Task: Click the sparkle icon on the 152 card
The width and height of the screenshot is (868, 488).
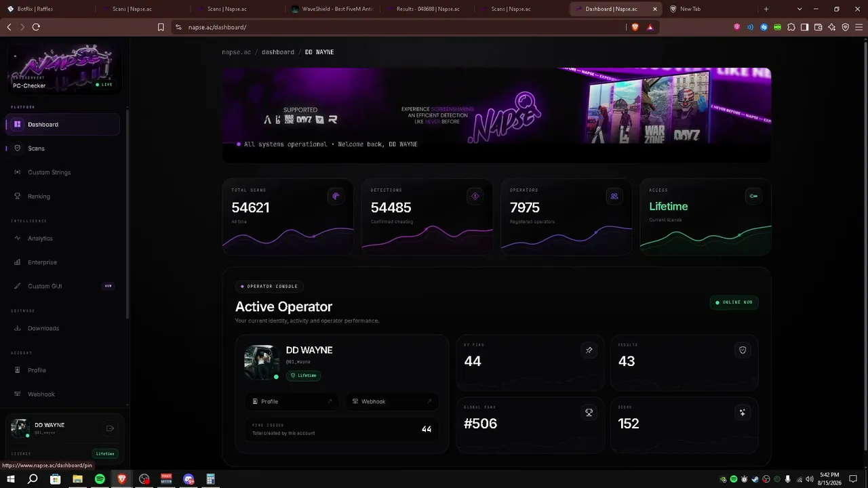Action: click(x=743, y=412)
